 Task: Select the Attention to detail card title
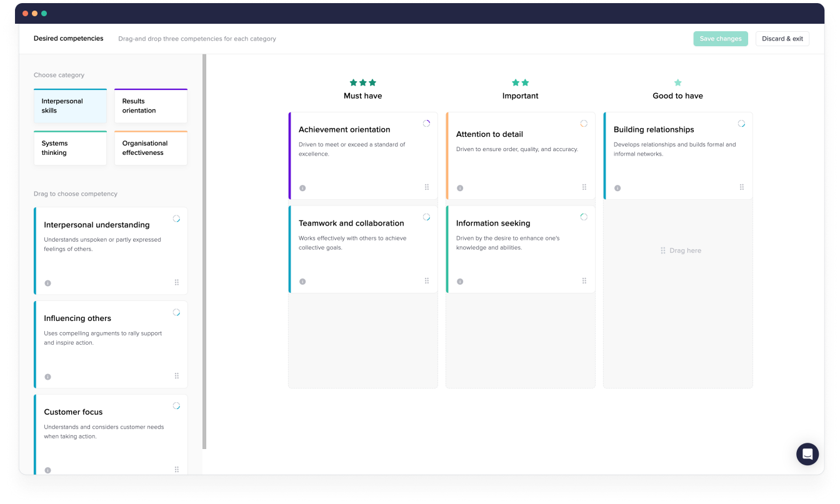pyautogui.click(x=489, y=134)
